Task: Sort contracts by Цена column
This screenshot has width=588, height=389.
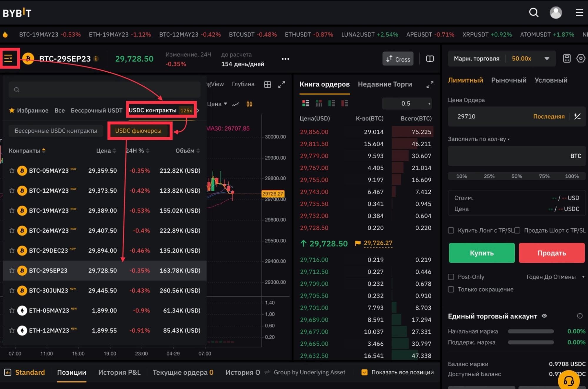Action: pyautogui.click(x=106, y=151)
